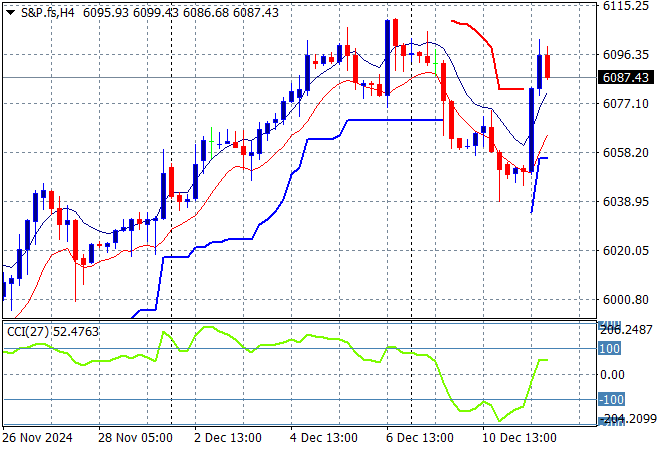Select the CCI 100 level label

click(x=609, y=349)
